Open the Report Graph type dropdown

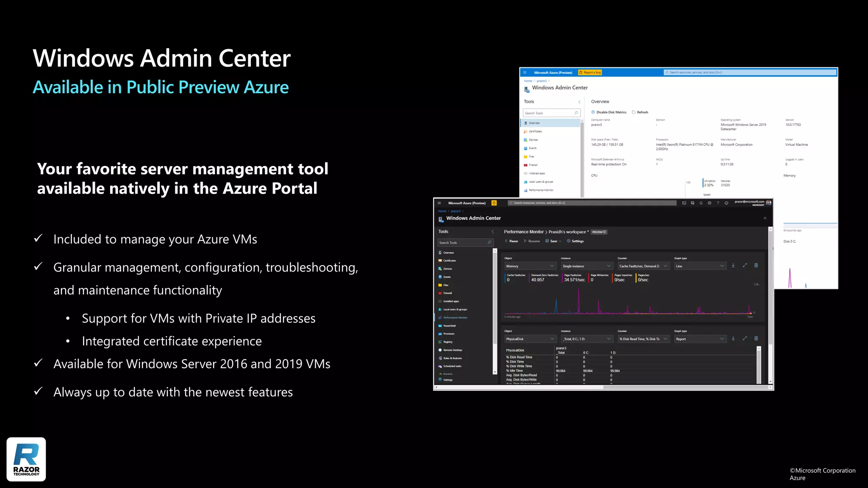(x=700, y=339)
